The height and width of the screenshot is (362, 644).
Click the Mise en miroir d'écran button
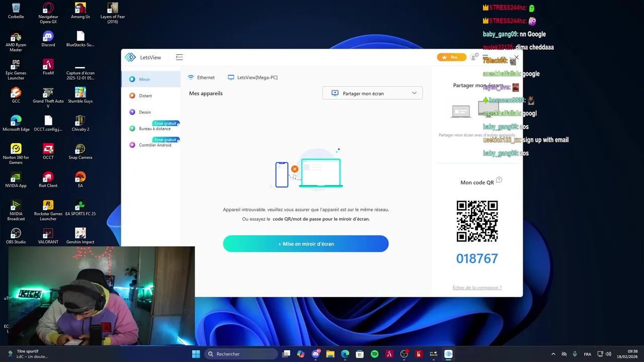(x=306, y=244)
